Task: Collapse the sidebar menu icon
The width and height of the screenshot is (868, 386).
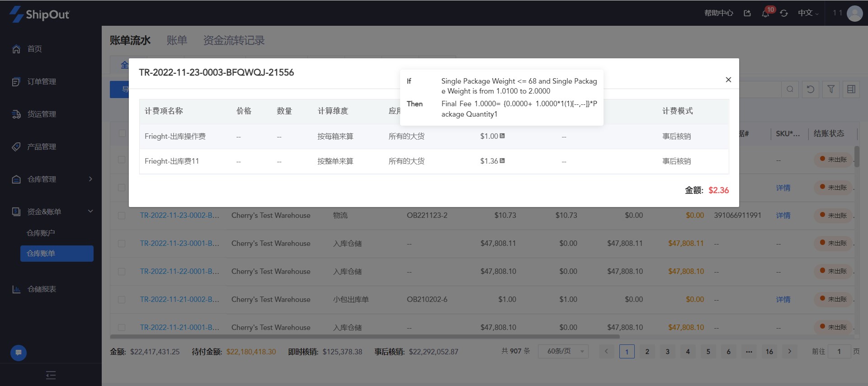Action: [x=51, y=375]
